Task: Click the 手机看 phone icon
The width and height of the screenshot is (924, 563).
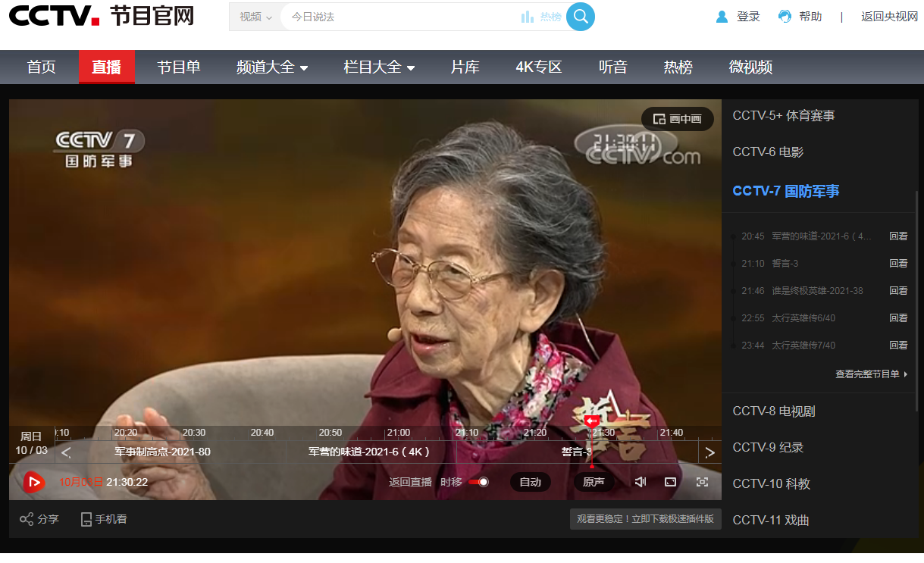Action: coord(86,519)
